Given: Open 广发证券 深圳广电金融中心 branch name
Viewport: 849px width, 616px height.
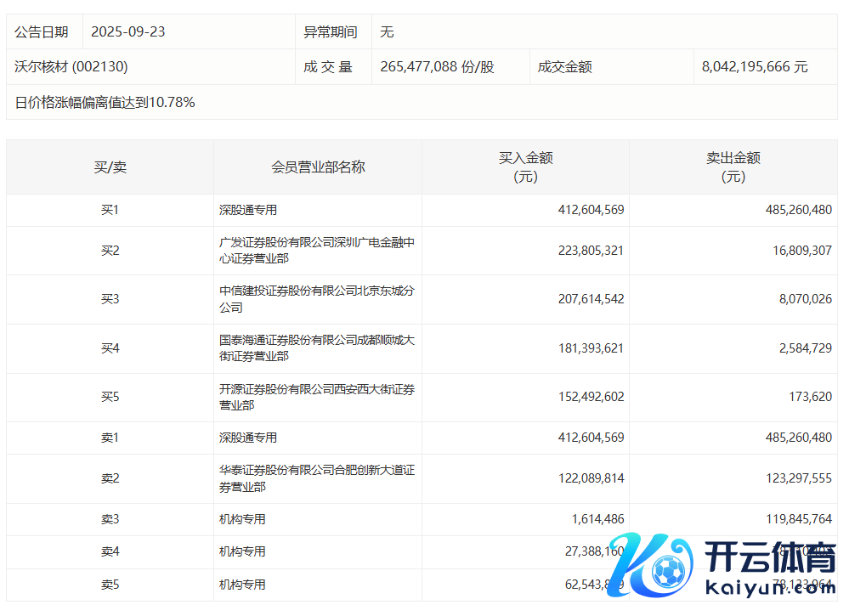Looking at the screenshot, I should tap(316, 250).
